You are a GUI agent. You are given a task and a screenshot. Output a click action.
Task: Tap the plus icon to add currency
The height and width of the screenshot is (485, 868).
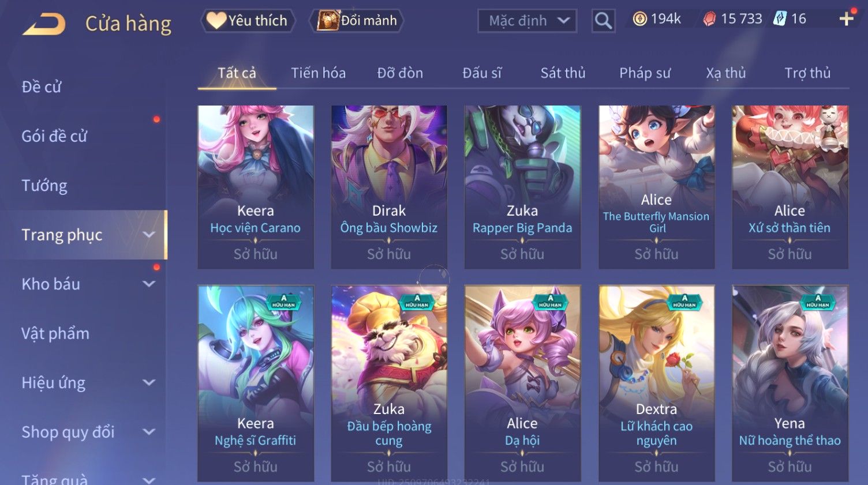847,19
